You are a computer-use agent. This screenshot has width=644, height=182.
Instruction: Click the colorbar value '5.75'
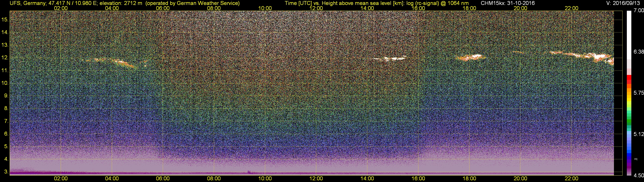[639, 93]
